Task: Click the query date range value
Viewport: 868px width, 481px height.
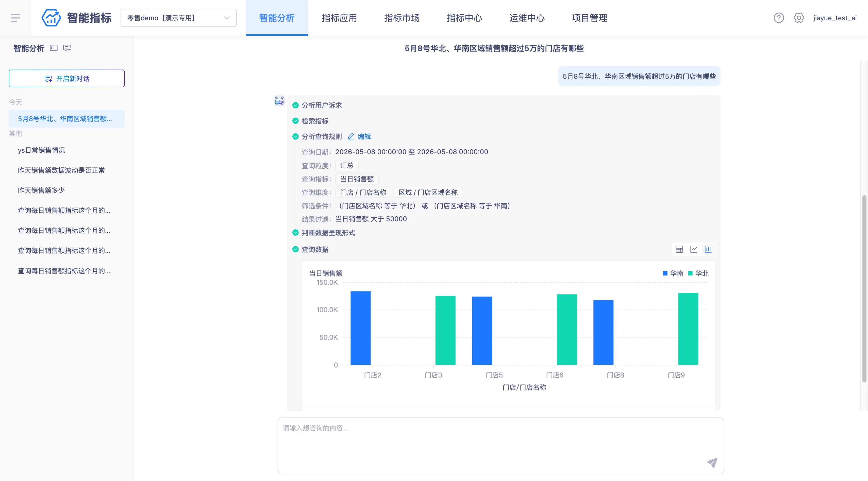Action: (412, 152)
